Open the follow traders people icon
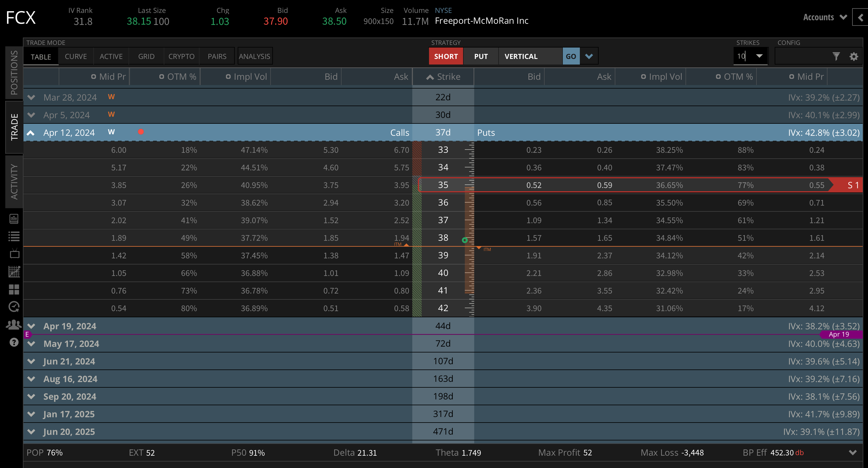Screen dimensions: 868x468 (x=14, y=325)
